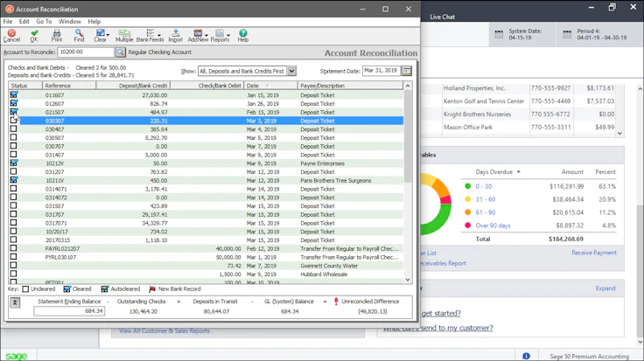Click the red Unreconciled Difference warning icon
This screenshot has height=361, width=644.
click(x=336, y=302)
